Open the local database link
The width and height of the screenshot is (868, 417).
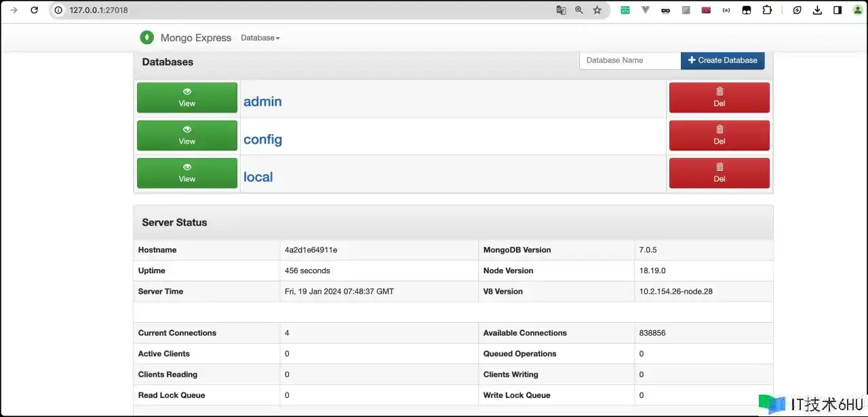[x=258, y=177]
